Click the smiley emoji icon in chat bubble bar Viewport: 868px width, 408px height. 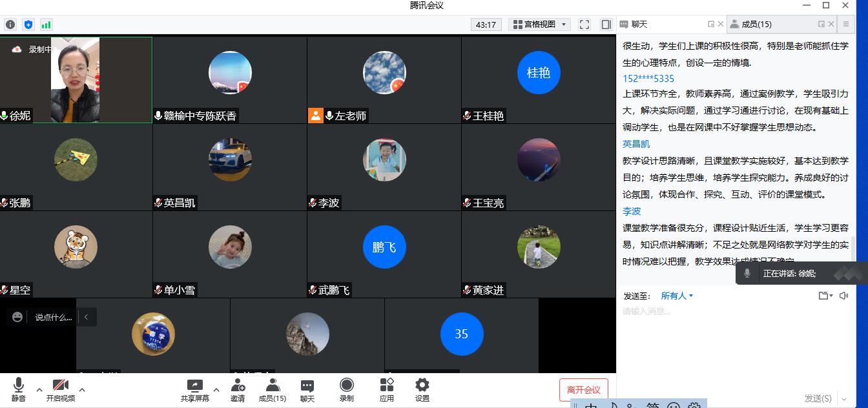pyautogui.click(x=15, y=316)
